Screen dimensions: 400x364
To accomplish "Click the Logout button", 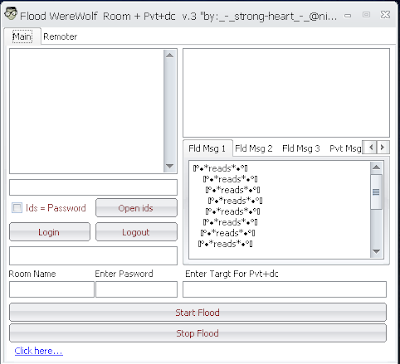I will pos(136,232).
